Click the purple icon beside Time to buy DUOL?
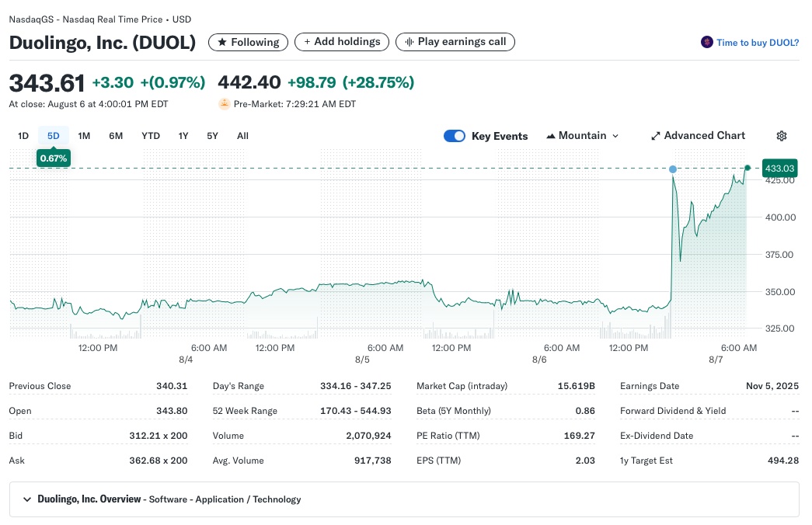 click(x=707, y=42)
